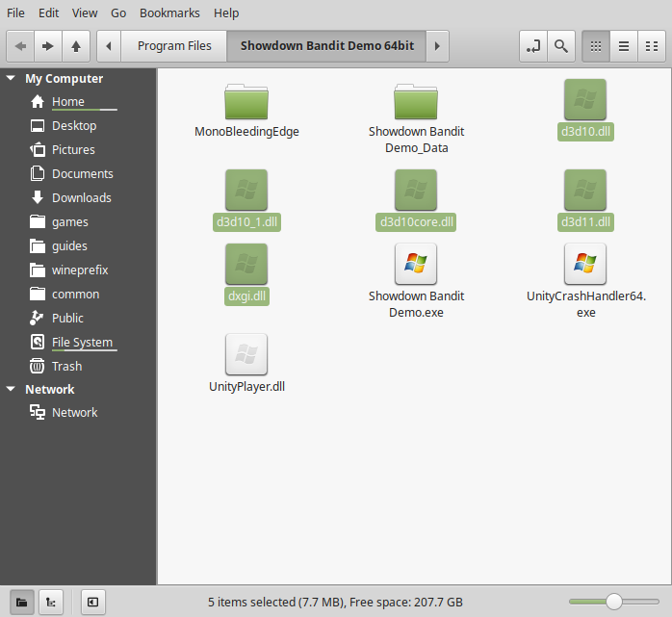Select the Showdown Bandit Demo.exe icon
This screenshot has height=617, width=672.
coord(416,264)
